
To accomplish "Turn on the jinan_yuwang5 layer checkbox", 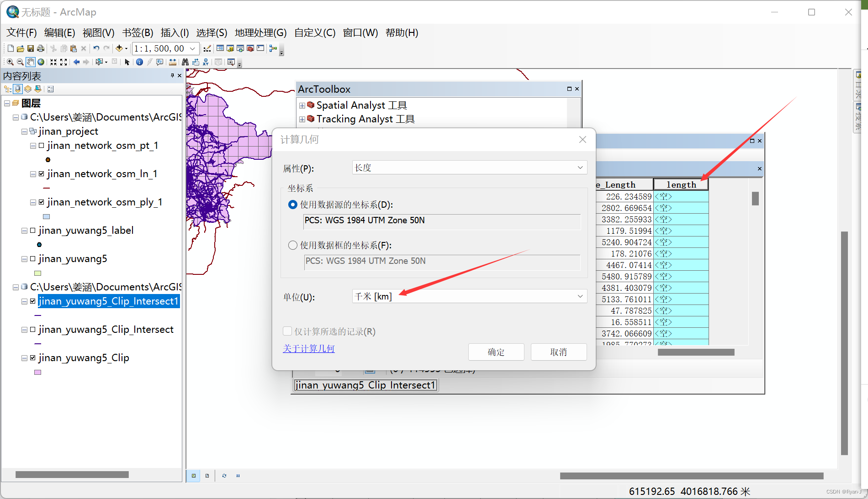I will 33,259.
